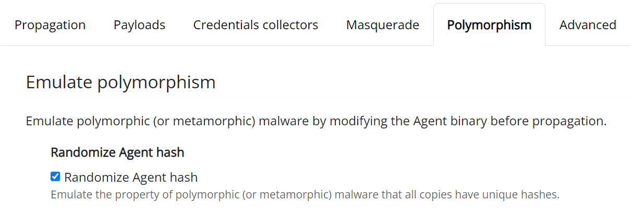Screen dimensions: 644x212
Task: Open the Propagation tab
Action: pyautogui.click(x=50, y=25)
